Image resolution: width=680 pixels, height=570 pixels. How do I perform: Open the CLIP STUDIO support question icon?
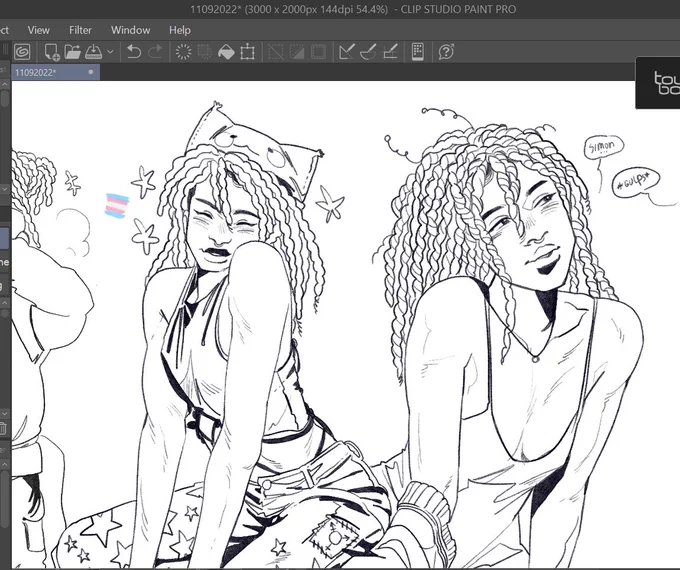446,52
